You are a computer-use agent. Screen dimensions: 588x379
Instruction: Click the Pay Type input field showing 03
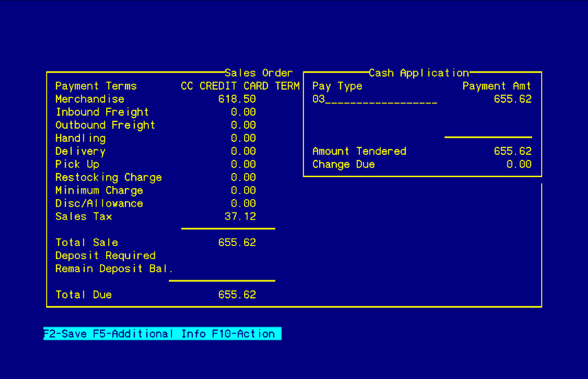click(374, 99)
